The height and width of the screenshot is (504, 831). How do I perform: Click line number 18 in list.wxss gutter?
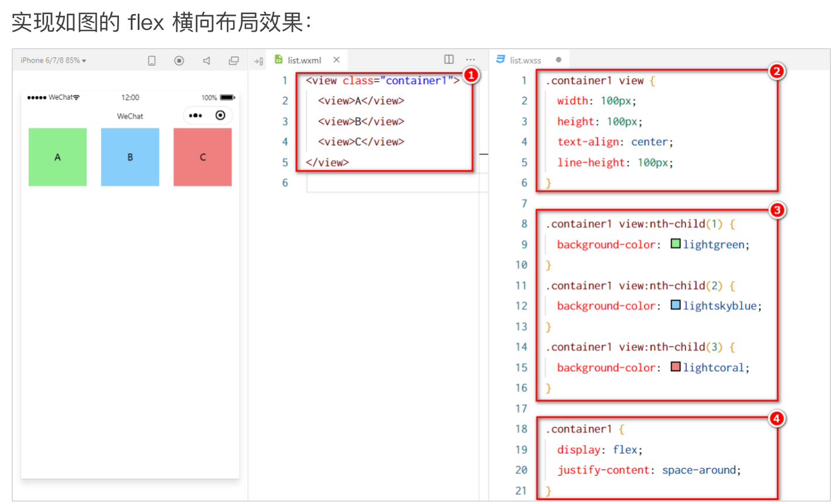click(522, 429)
